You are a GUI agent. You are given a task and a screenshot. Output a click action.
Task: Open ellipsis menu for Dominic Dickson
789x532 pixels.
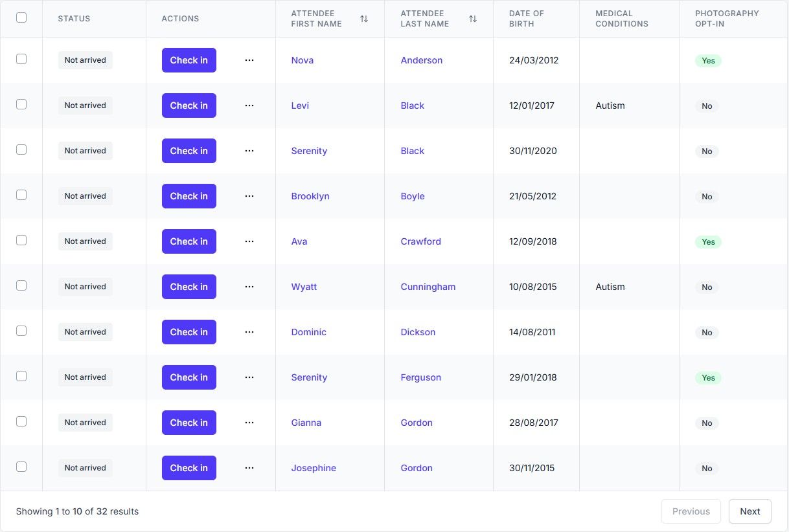[x=249, y=332]
